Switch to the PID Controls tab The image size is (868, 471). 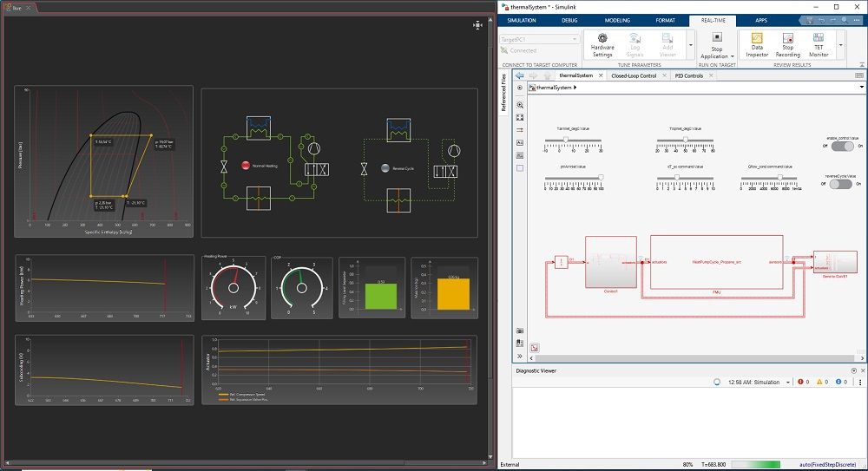(688, 75)
